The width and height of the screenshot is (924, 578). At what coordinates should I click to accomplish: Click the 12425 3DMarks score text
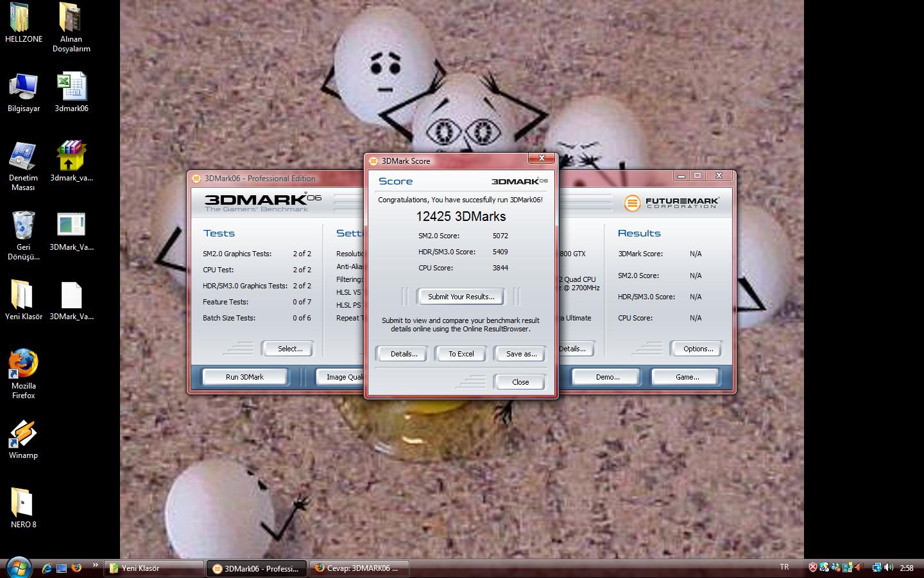tap(461, 216)
